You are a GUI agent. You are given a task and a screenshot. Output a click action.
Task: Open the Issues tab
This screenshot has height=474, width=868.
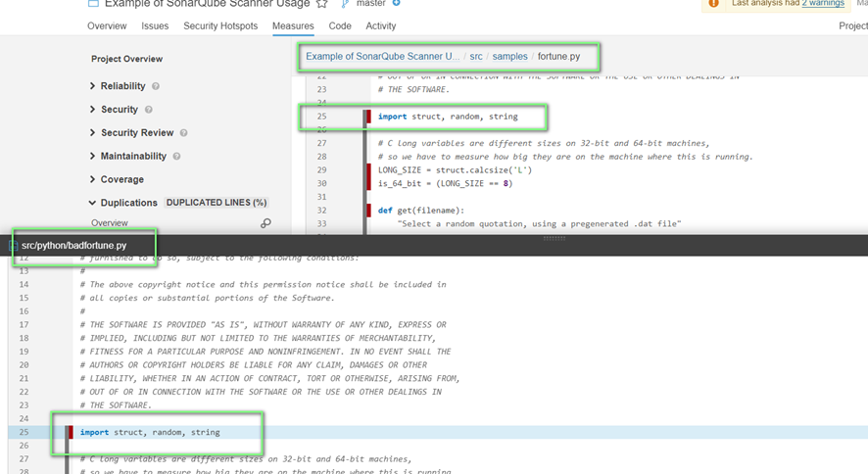(155, 26)
